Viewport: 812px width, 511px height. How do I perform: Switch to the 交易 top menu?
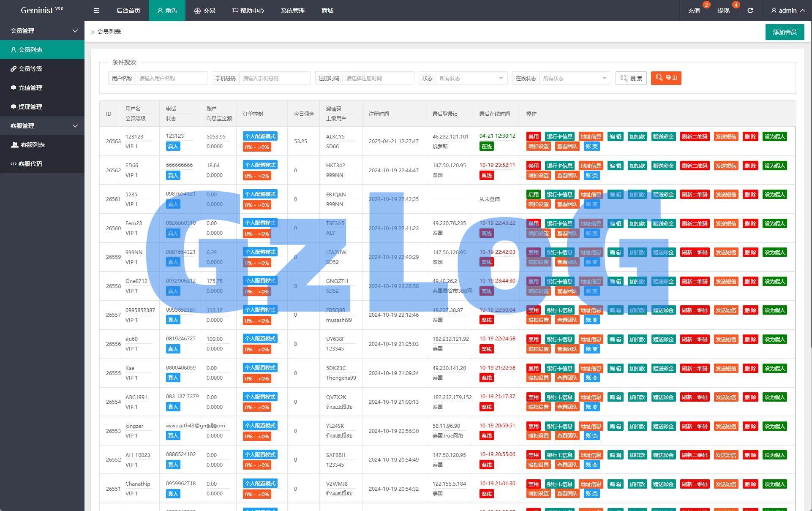click(x=204, y=11)
